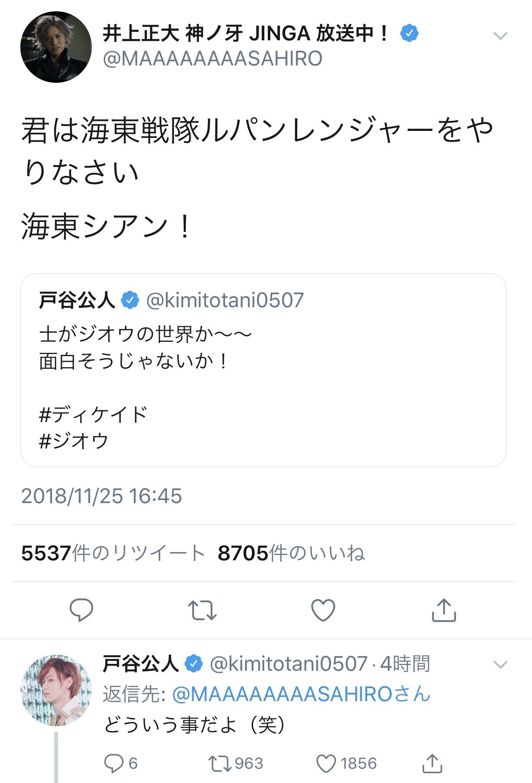View the 8705件のいいね list

coord(291,553)
